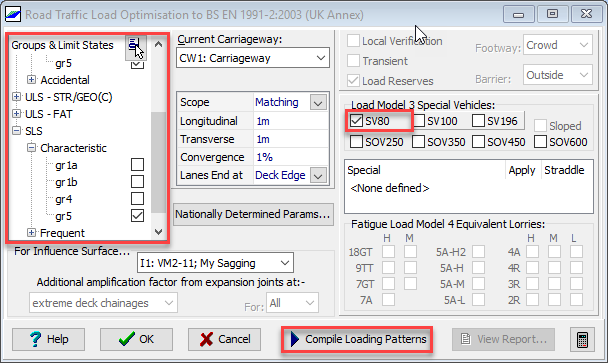Expand the ULS - STR/GEO(C) node
This screenshot has height=363, width=608.
tap(16, 97)
